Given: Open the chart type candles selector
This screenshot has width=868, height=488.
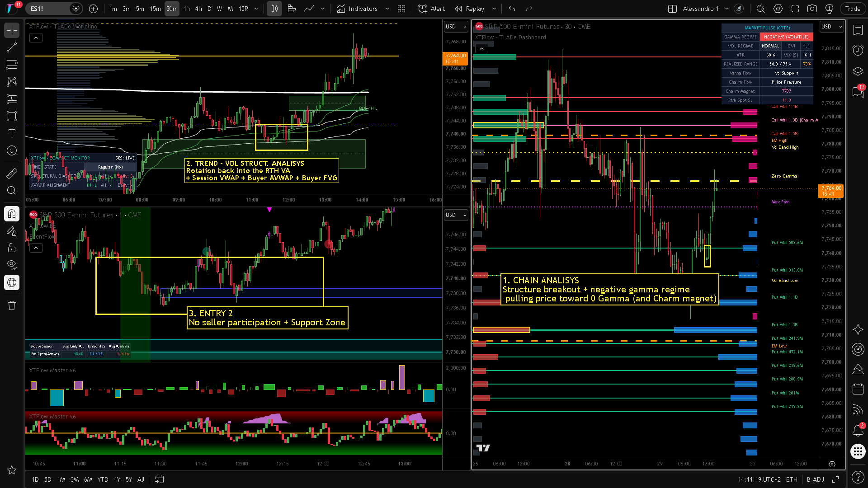Looking at the screenshot, I should [274, 9].
